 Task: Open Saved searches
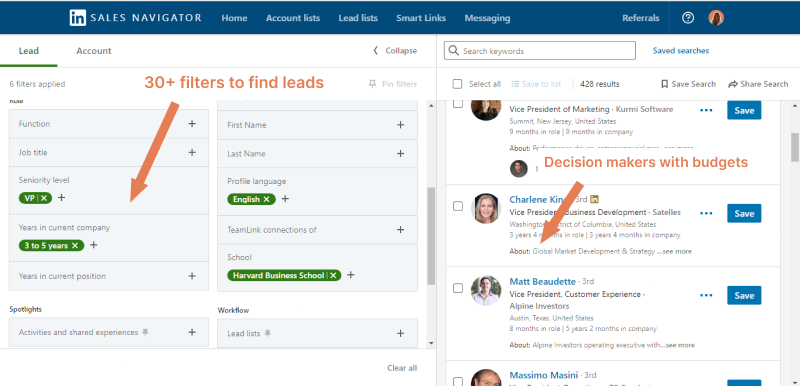(681, 50)
